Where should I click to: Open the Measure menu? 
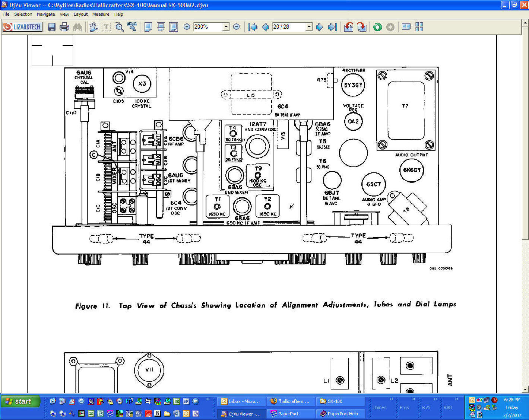(x=101, y=14)
